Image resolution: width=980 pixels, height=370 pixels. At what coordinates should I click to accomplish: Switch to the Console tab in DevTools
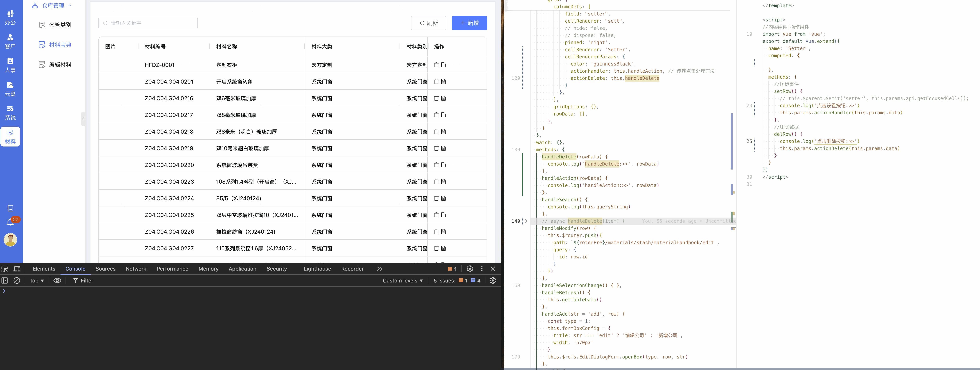tap(75, 269)
